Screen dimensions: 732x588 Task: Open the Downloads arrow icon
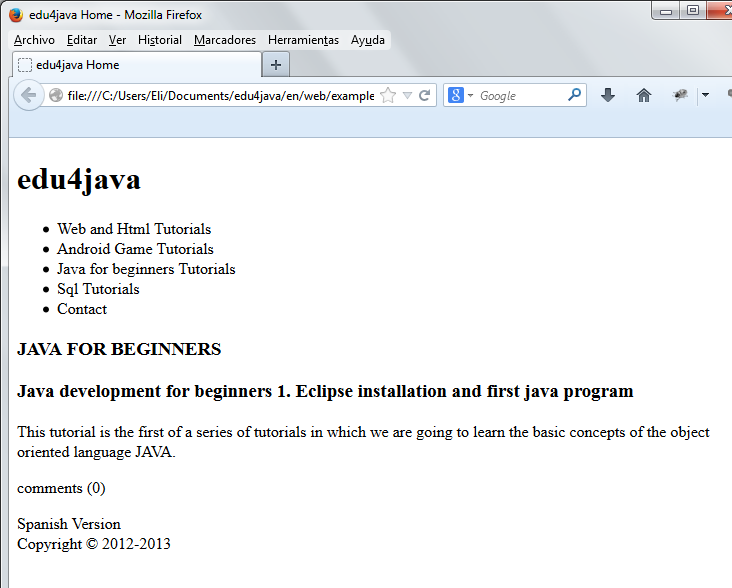607,96
